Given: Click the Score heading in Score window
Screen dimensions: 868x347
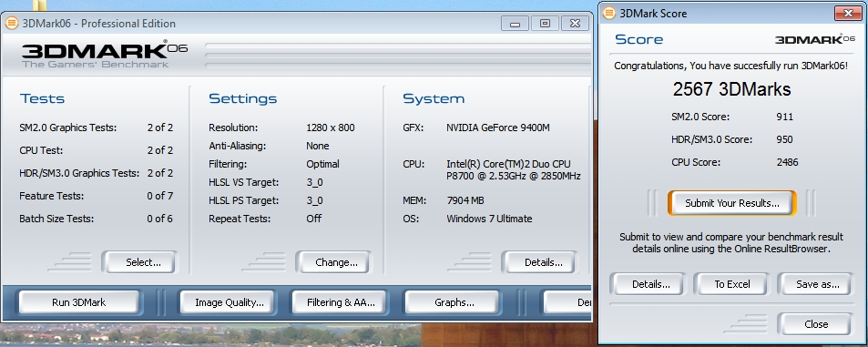Looking at the screenshot, I should 638,39.
